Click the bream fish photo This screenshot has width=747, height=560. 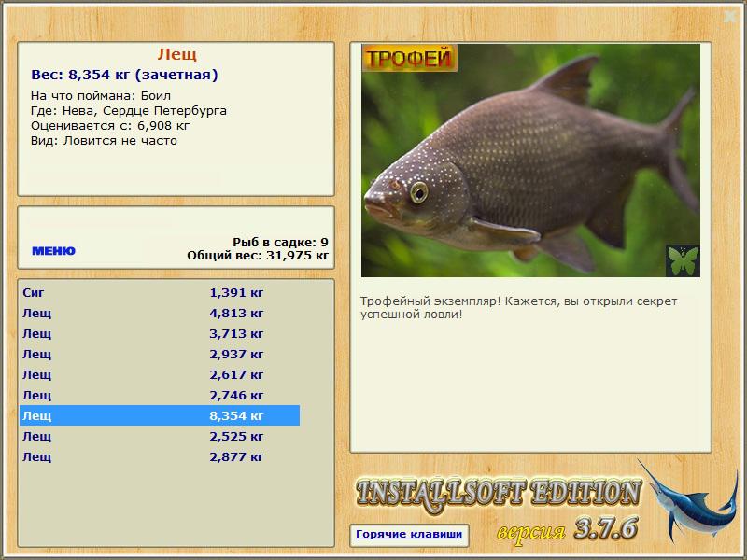(530, 161)
